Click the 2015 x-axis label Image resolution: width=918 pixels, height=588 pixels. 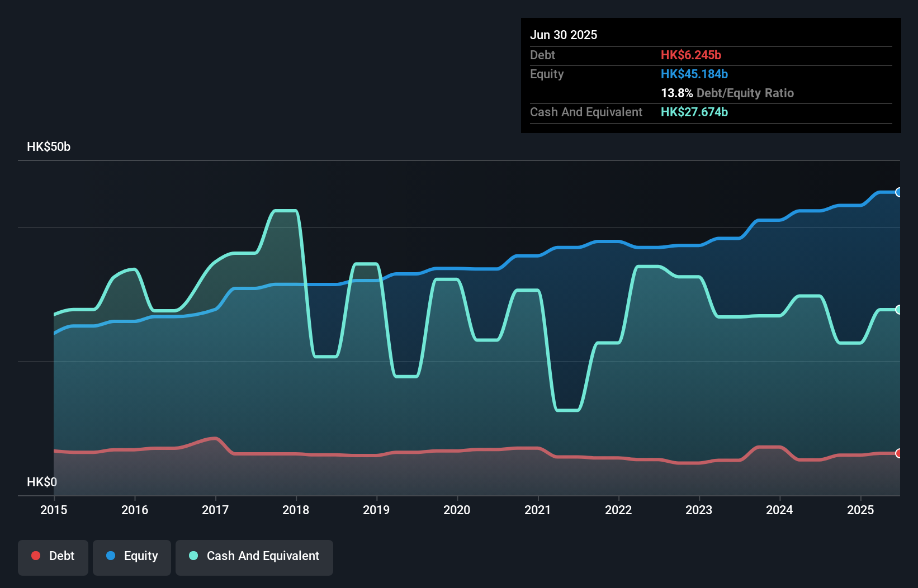(54, 510)
